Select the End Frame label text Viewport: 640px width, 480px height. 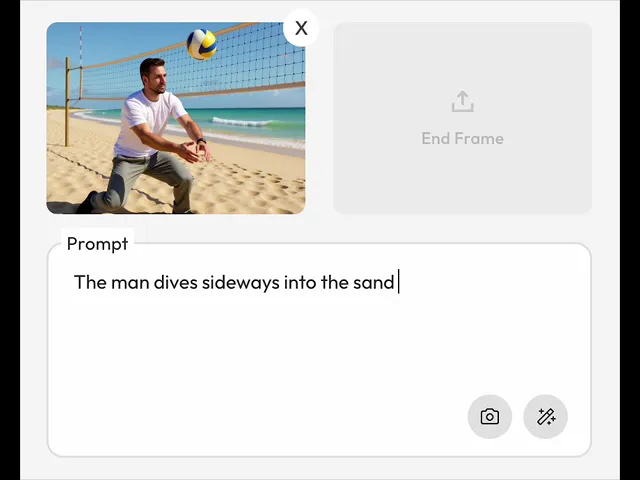pos(462,138)
